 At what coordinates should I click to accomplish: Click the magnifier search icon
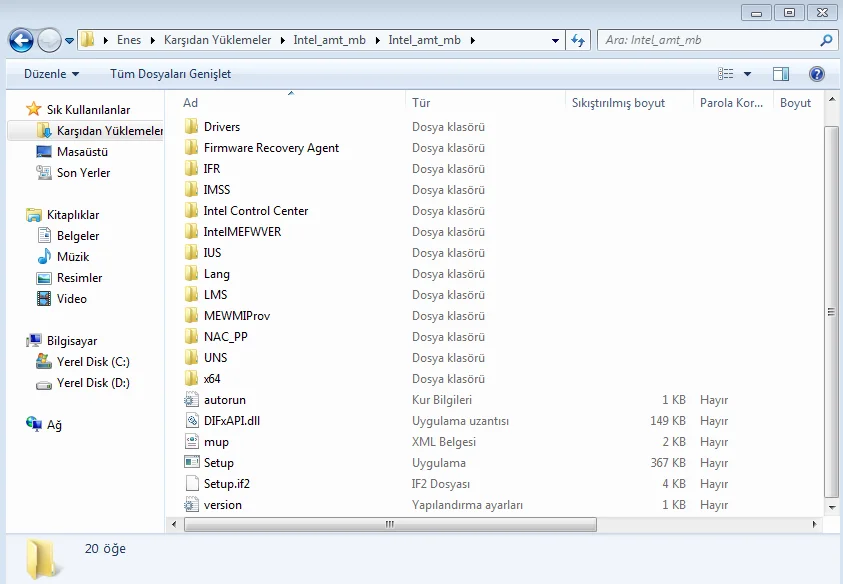(826, 40)
